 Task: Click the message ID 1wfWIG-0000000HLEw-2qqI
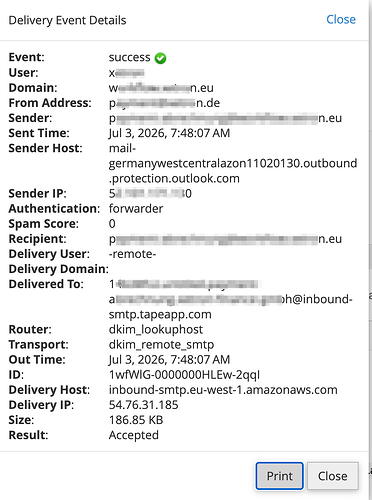[184, 375]
